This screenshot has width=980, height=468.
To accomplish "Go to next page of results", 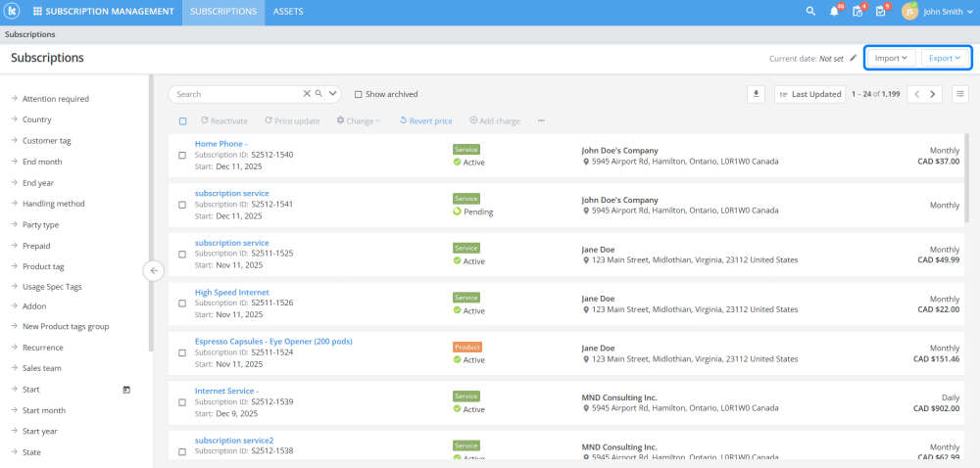I will point(933,94).
